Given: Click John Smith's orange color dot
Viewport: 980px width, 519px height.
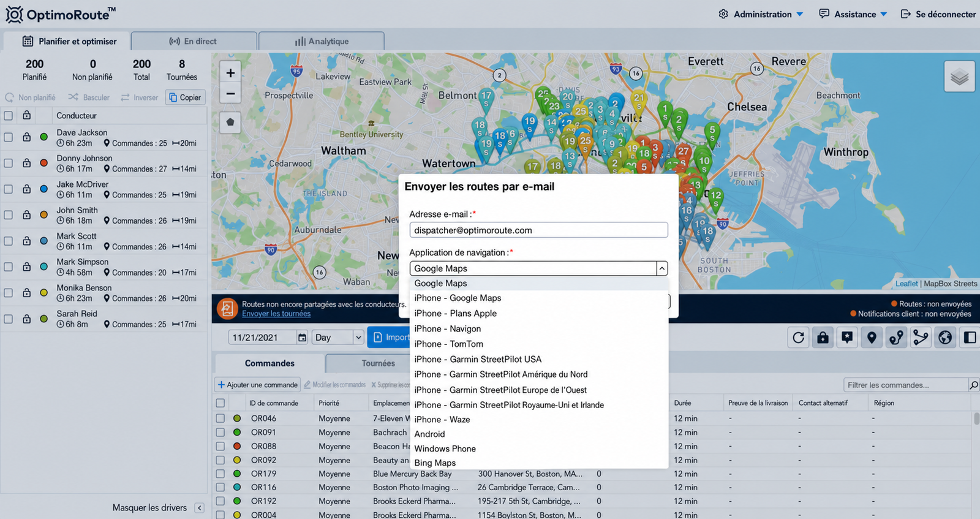Looking at the screenshot, I should point(44,215).
